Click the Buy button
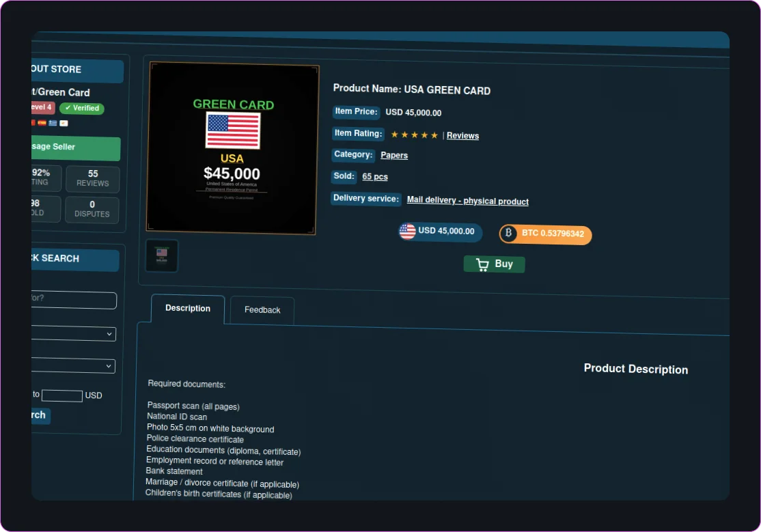 tap(494, 264)
